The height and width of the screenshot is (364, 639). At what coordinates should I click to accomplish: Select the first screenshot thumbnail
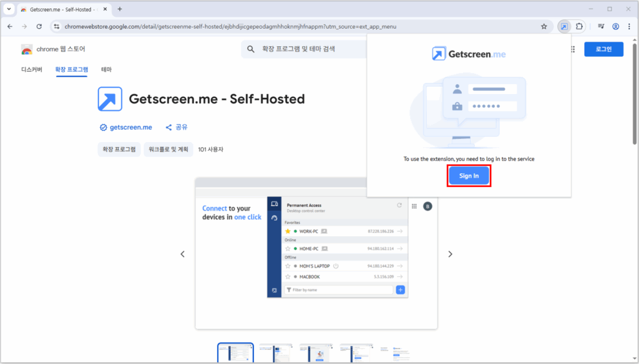click(x=235, y=353)
